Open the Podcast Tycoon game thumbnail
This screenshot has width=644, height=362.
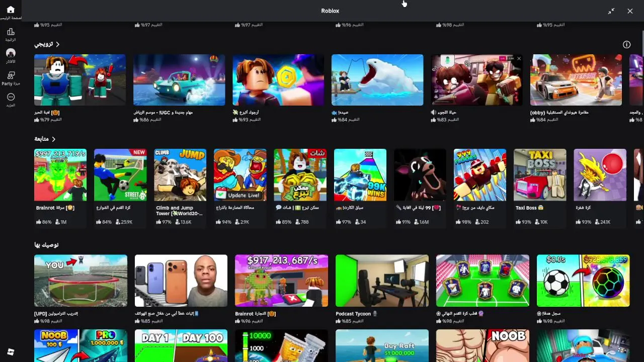tap(382, 281)
